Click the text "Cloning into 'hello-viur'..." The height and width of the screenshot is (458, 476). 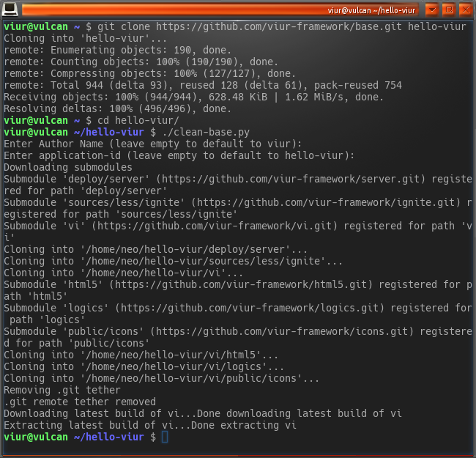coord(85,39)
